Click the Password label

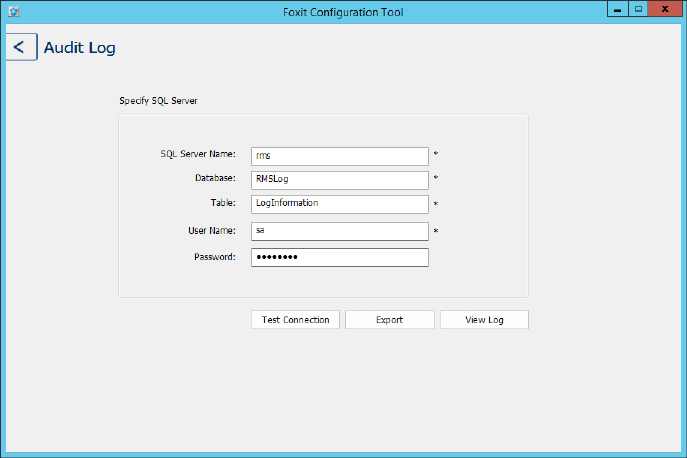pos(215,257)
